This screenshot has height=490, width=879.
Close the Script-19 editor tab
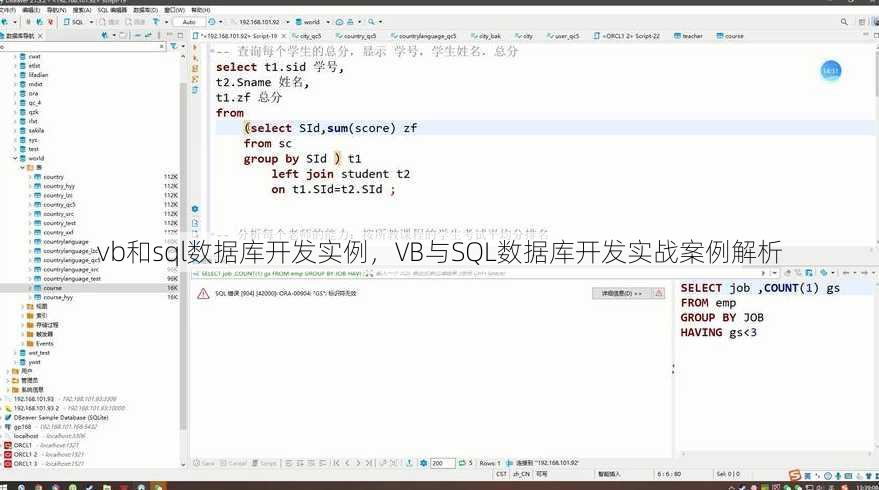[284, 36]
